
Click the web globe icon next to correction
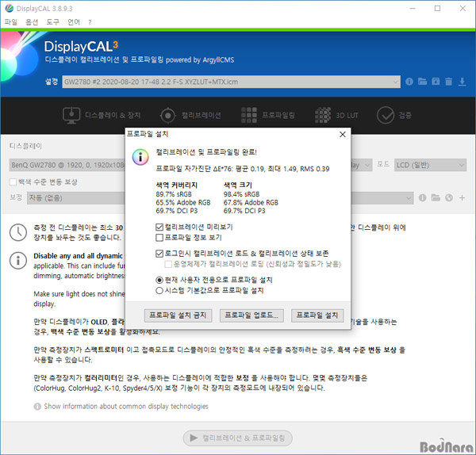click(x=449, y=197)
